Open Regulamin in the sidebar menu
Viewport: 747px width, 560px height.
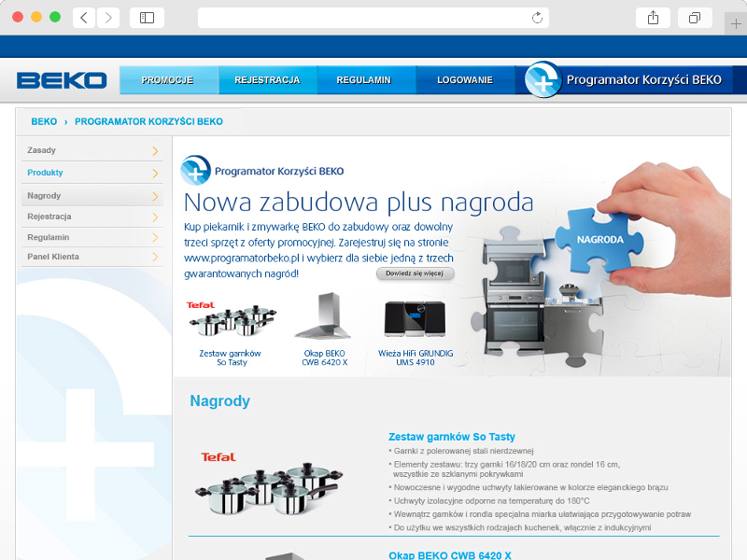92,237
